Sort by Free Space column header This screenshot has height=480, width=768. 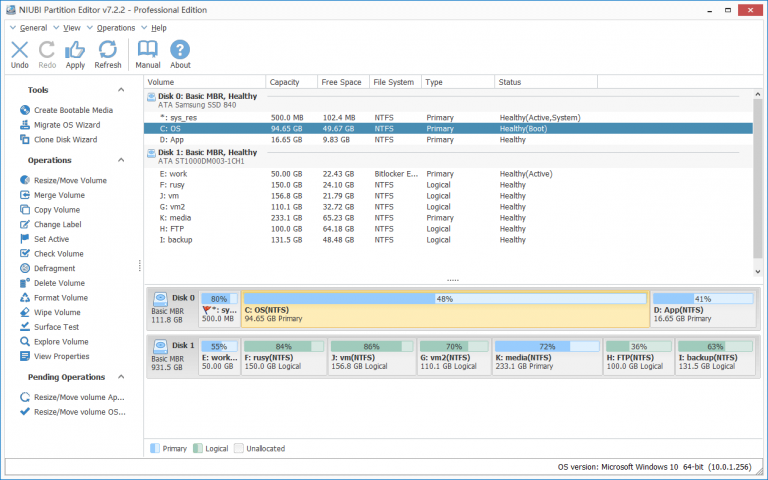(343, 82)
